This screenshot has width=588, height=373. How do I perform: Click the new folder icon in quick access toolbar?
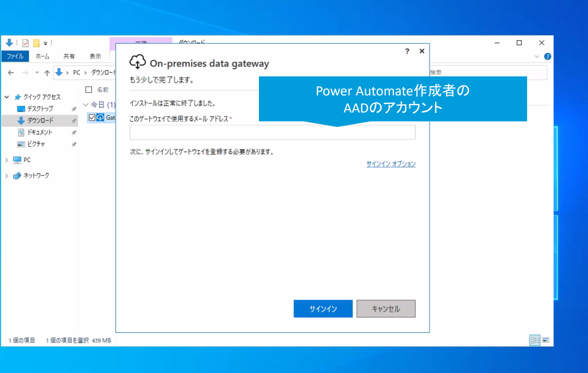pos(36,43)
